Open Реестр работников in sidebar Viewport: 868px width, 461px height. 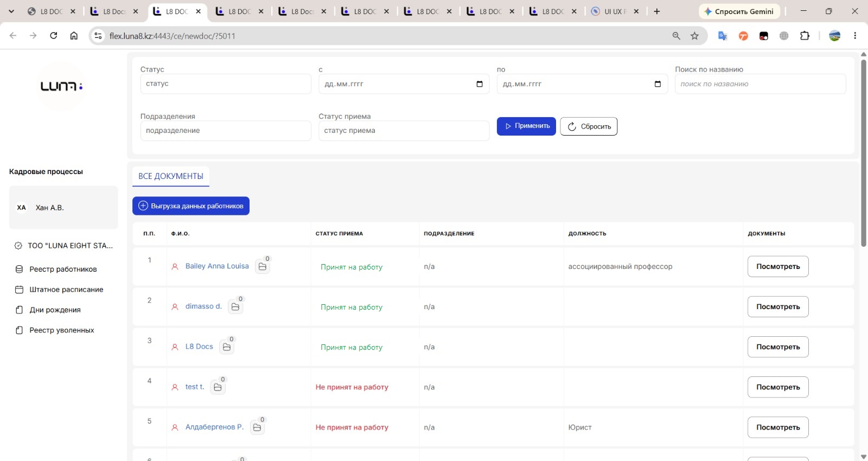click(63, 269)
